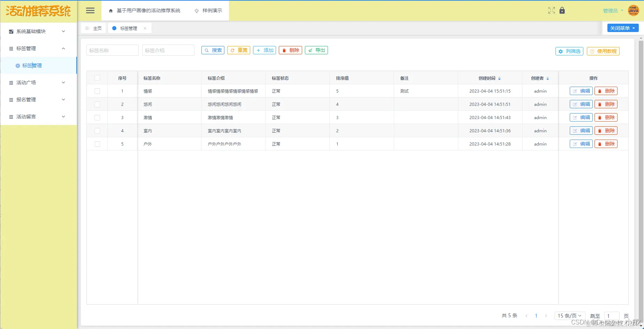The height and width of the screenshot is (329, 644).
Task: Click the fullscreen expand icon
Action: click(551, 10)
